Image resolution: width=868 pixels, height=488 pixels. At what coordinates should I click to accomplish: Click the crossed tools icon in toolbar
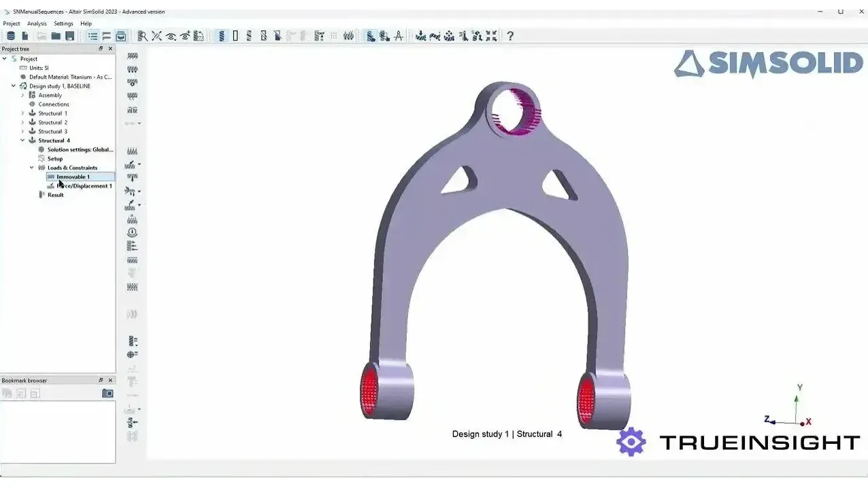click(x=156, y=36)
